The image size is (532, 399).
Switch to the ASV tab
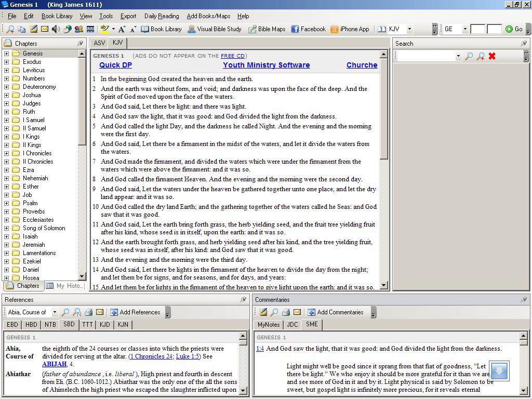pos(99,43)
